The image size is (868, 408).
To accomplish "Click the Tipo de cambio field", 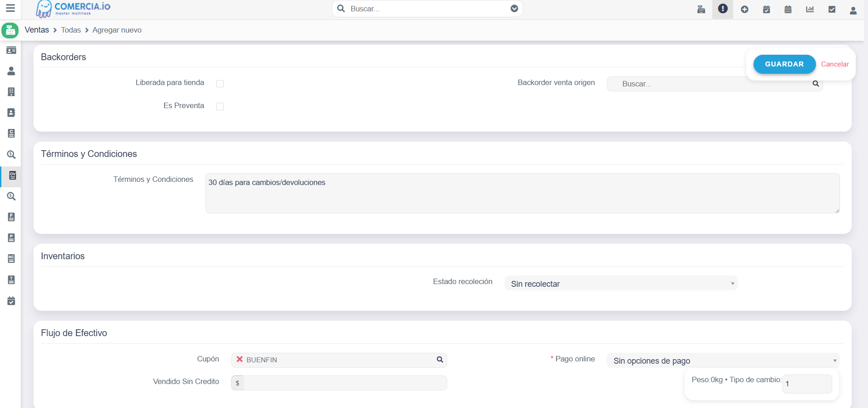I will pos(807,384).
